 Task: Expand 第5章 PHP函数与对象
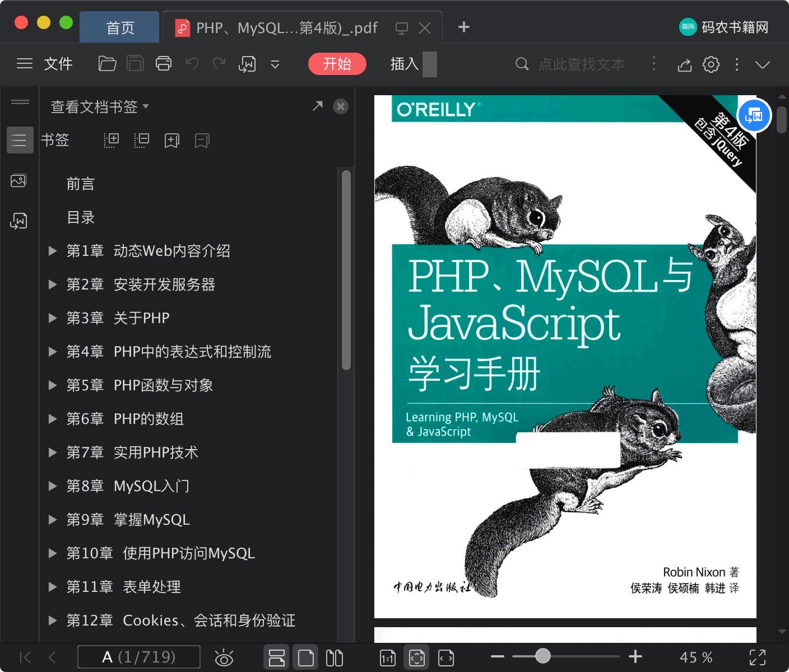tap(53, 385)
